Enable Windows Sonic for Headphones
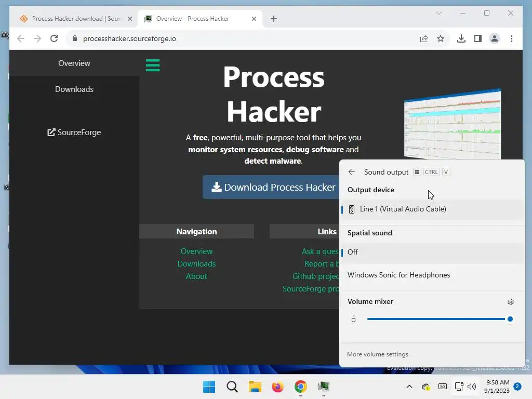 [432, 275]
